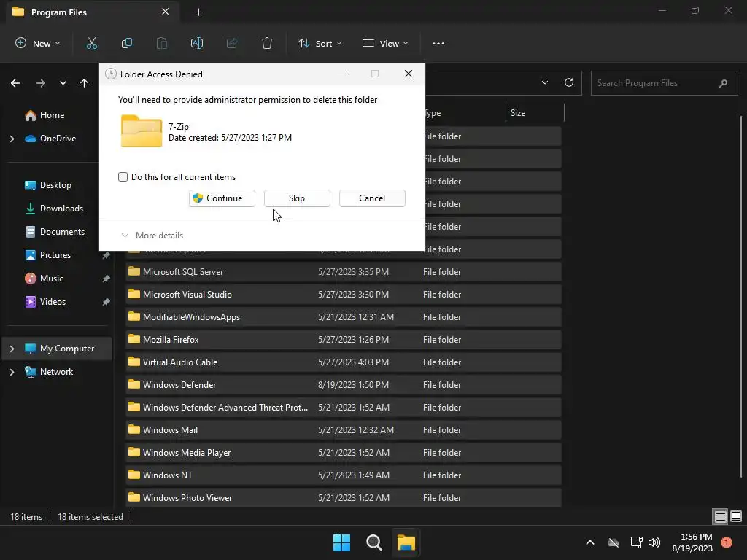The width and height of the screenshot is (747, 560).
Task: Open address bar history dropdown
Action: 544,82
